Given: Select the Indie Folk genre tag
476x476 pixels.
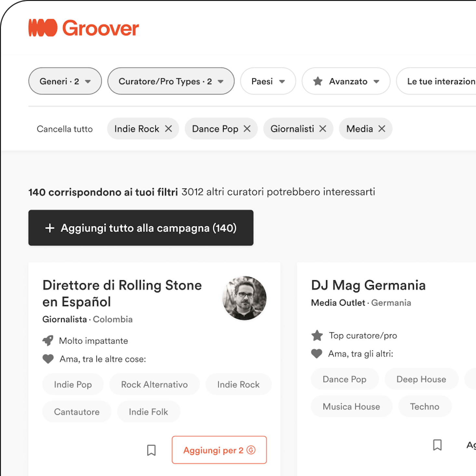Looking at the screenshot, I should click(x=149, y=412).
